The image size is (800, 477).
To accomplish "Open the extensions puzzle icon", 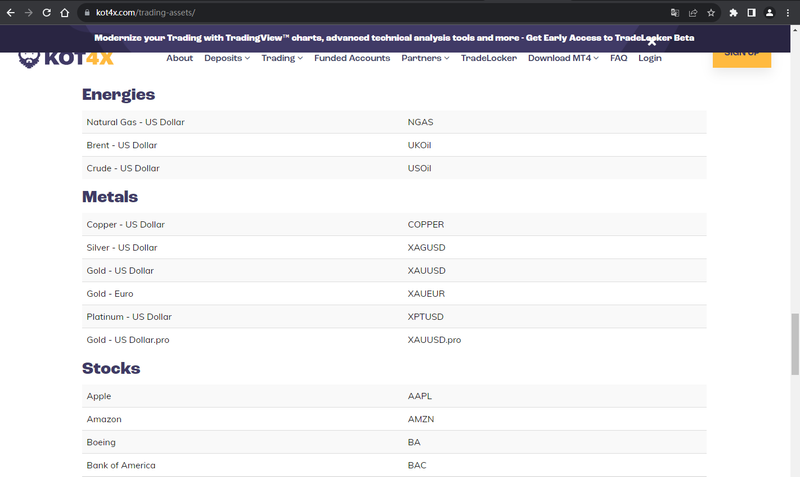I will pyautogui.click(x=733, y=13).
